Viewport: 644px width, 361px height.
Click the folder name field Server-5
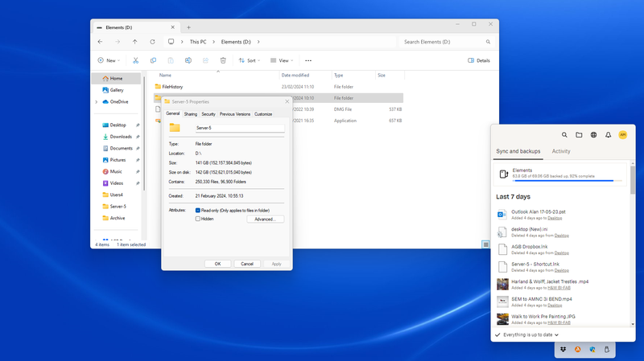tap(240, 128)
